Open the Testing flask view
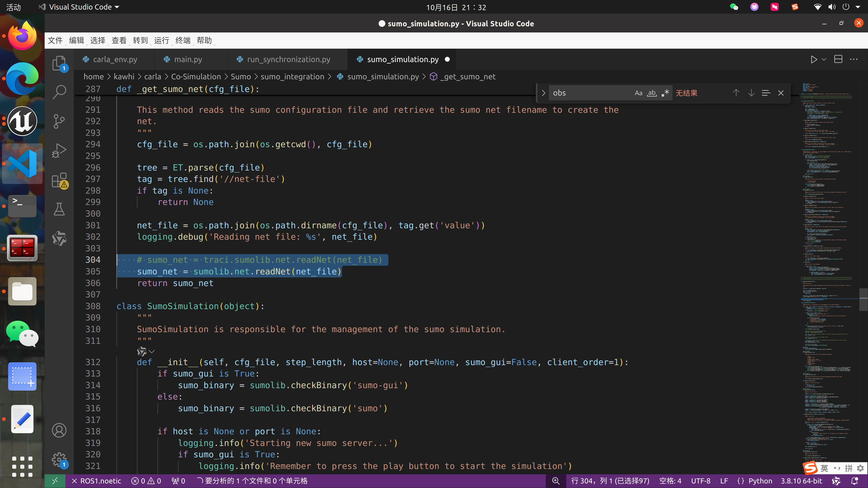Viewport: 868px width, 488px height. 59,209
